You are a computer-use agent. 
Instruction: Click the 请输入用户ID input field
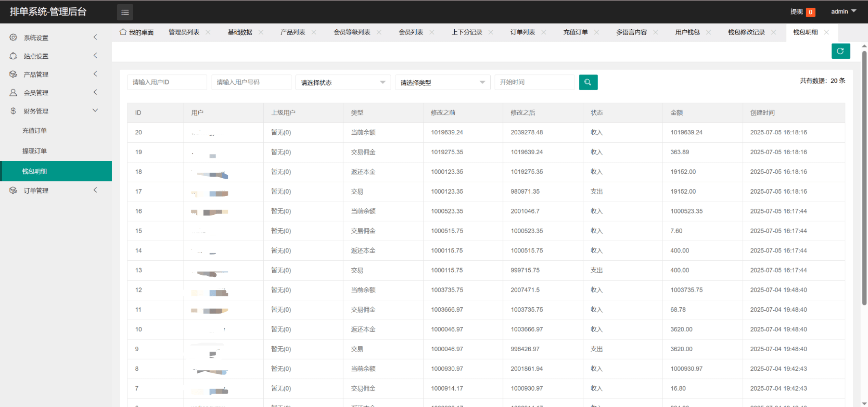point(167,82)
